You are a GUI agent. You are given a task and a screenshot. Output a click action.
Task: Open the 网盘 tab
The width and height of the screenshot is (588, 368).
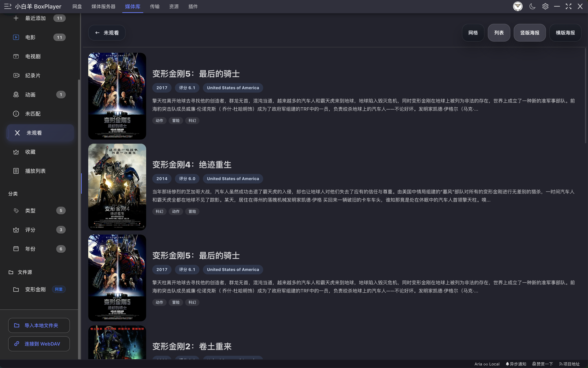tap(77, 7)
